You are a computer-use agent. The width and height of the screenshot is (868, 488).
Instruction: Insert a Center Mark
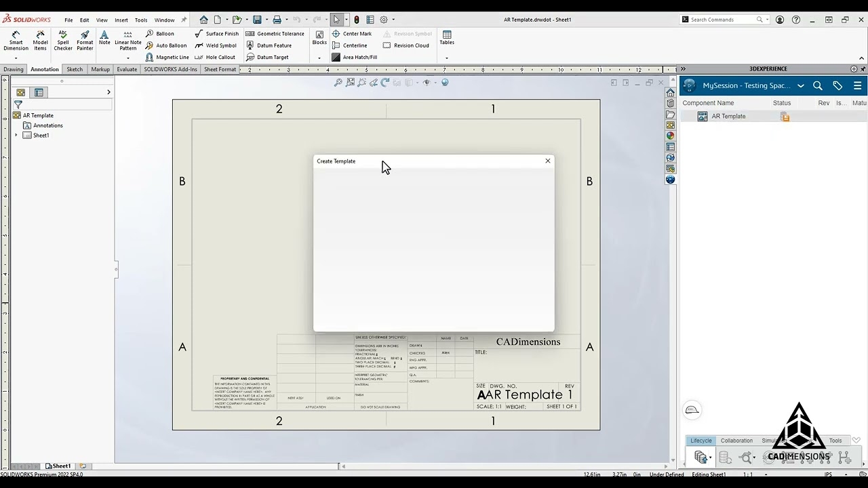352,33
